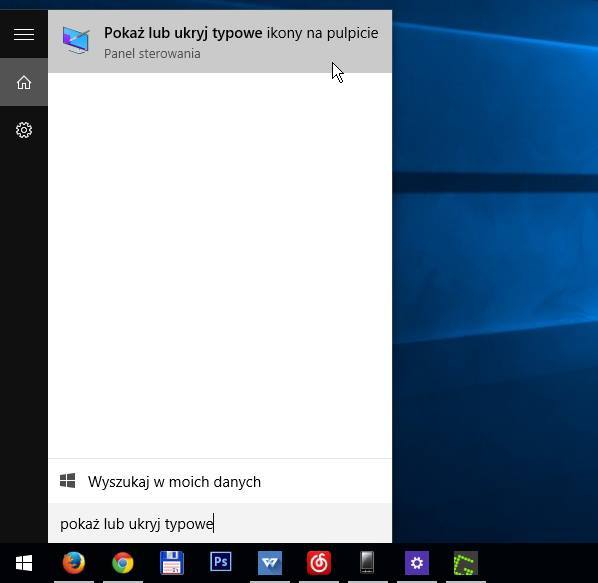Viewport: 598px width, 583px height.
Task: Open the WPS Writer taskbar icon
Action: [x=270, y=563]
